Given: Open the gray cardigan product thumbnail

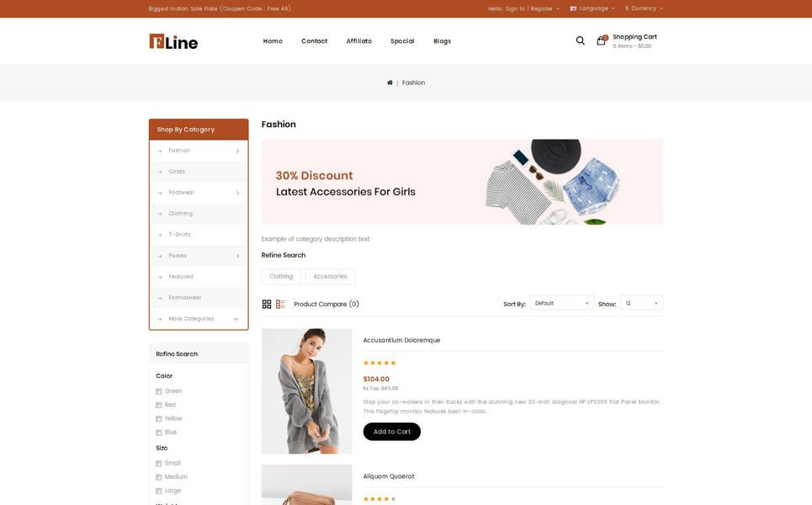Looking at the screenshot, I should point(306,391).
